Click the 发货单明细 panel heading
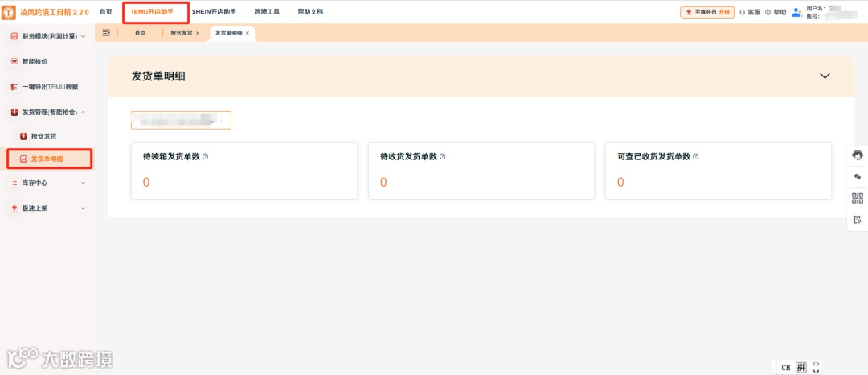The width and height of the screenshot is (868, 375). pyautogui.click(x=158, y=76)
